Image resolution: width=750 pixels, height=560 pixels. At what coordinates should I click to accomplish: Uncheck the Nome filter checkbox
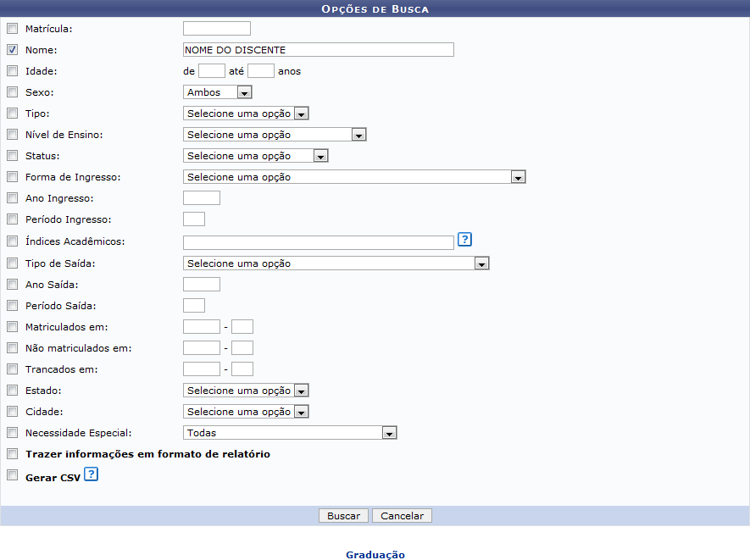pyautogui.click(x=12, y=50)
